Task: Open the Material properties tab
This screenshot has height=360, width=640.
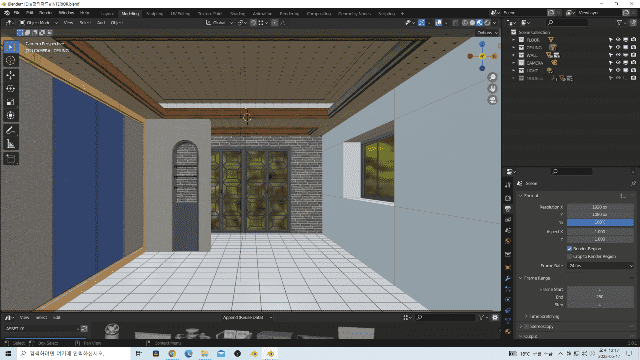Action: (508, 331)
